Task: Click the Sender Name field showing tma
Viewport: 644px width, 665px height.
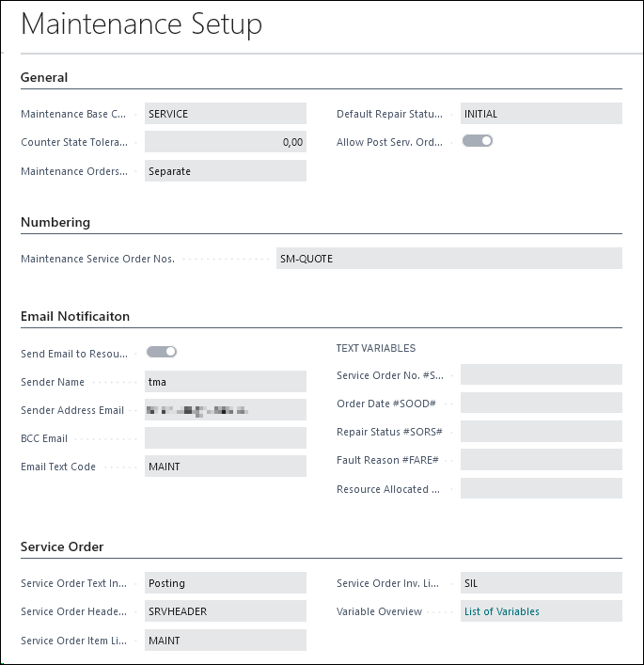Action: point(225,381)
